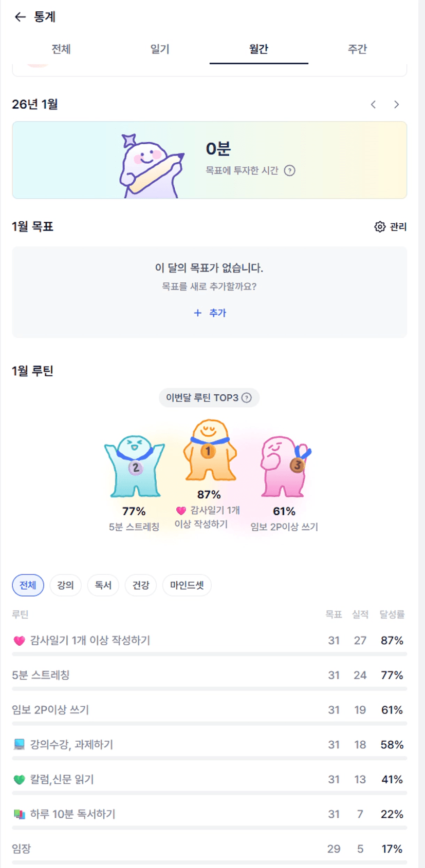425x868 pixels.
Task: Go to next month with right chevron
Action: point(396,105)
